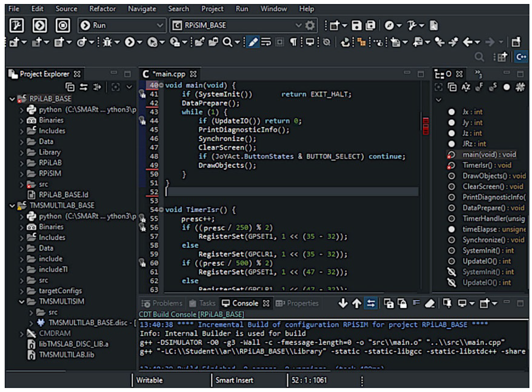Click the Build hammer icon in launch bar

coord(17,25)
